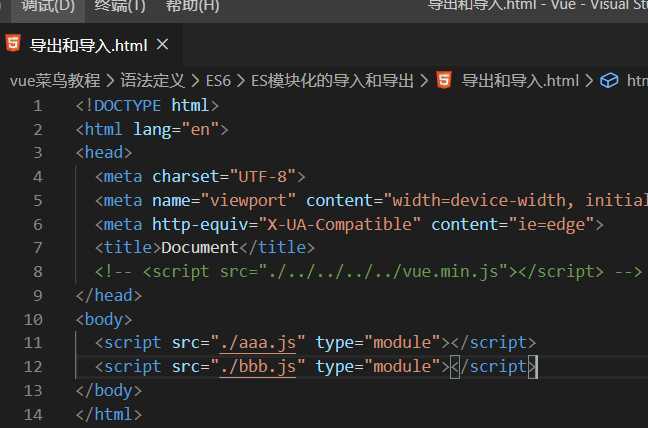
Task: Click breadcrumb vue菜鸟教程
Action: click(x=55, y=81)
